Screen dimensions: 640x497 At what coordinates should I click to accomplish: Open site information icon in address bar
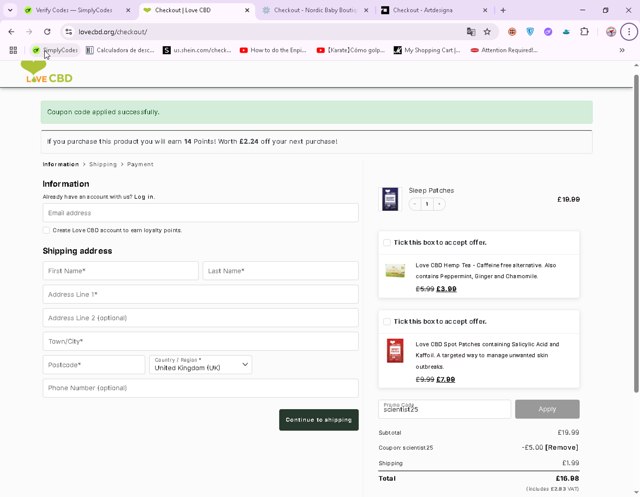point(69,31)
